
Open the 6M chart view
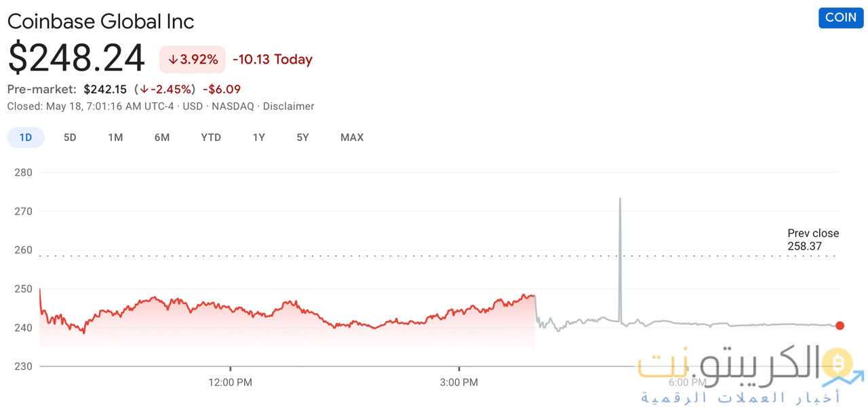[x=161, y=138]
